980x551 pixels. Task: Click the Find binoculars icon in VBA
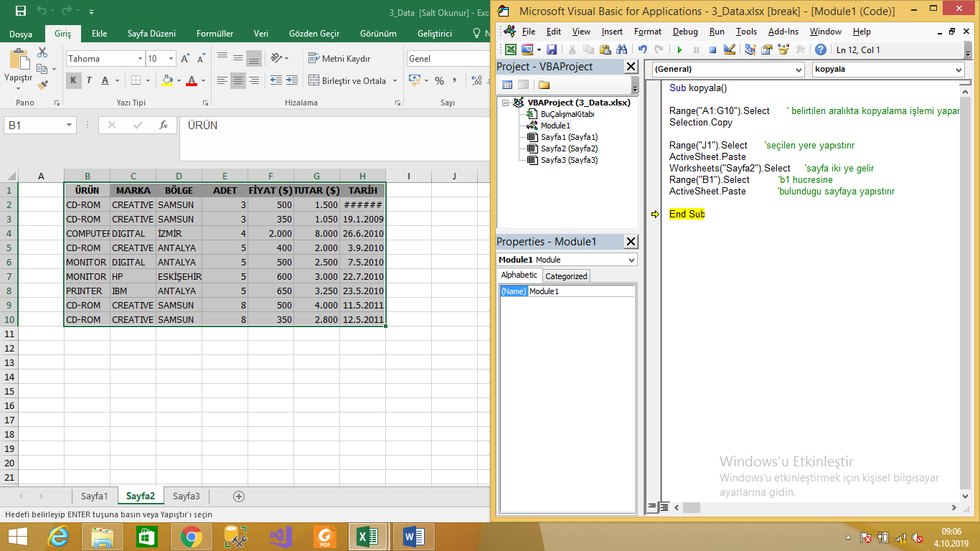(621, 50)
